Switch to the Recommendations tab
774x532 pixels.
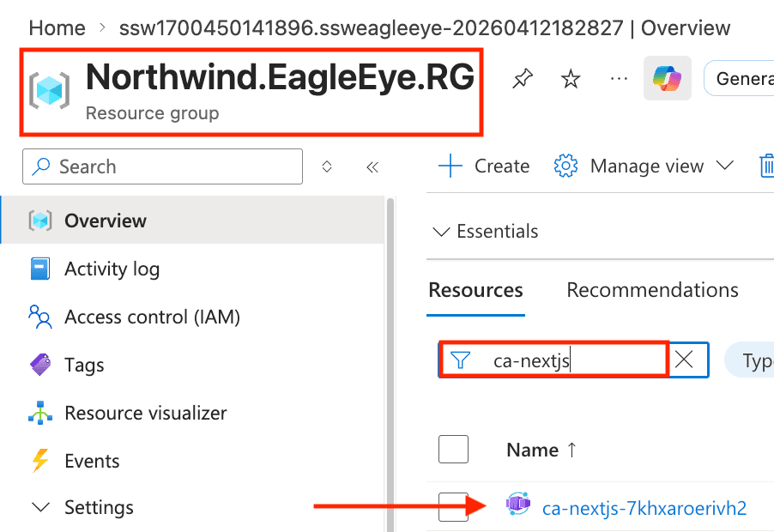pyautogui.click(x=652, y=290)
